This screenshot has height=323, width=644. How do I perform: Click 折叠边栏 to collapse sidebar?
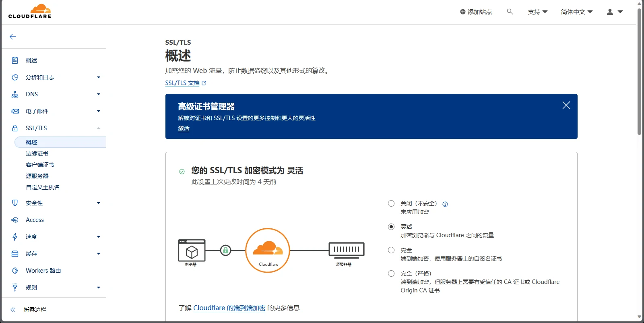pos(35,310)
